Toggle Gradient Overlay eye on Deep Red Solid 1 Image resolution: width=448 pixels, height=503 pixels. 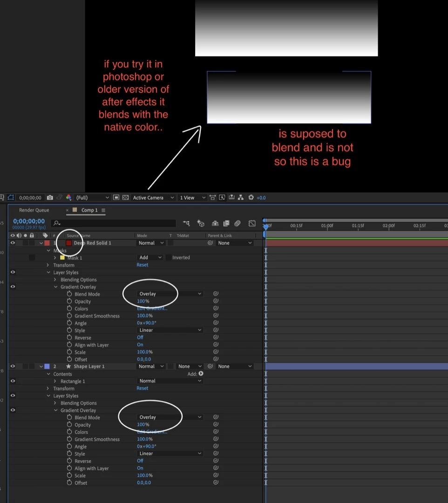(x=13, y=286)
